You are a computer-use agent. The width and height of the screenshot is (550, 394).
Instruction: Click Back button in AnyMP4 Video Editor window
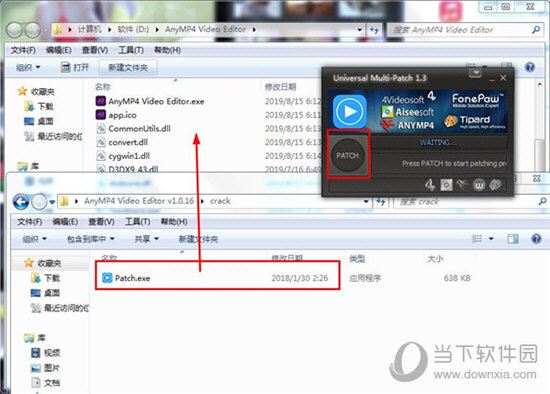click(x=15, y=30)
